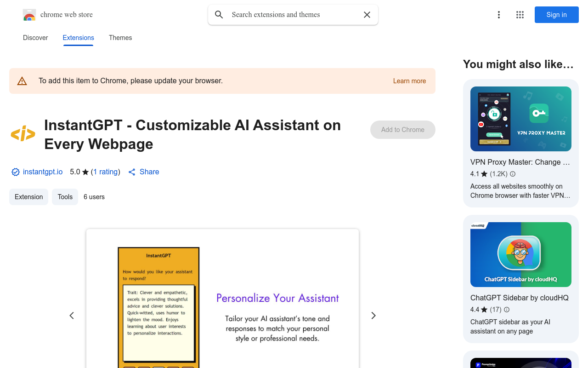Viewport: 588px width, 368px height.
Task: Click the 6 users text
Action: click(94, 197)
